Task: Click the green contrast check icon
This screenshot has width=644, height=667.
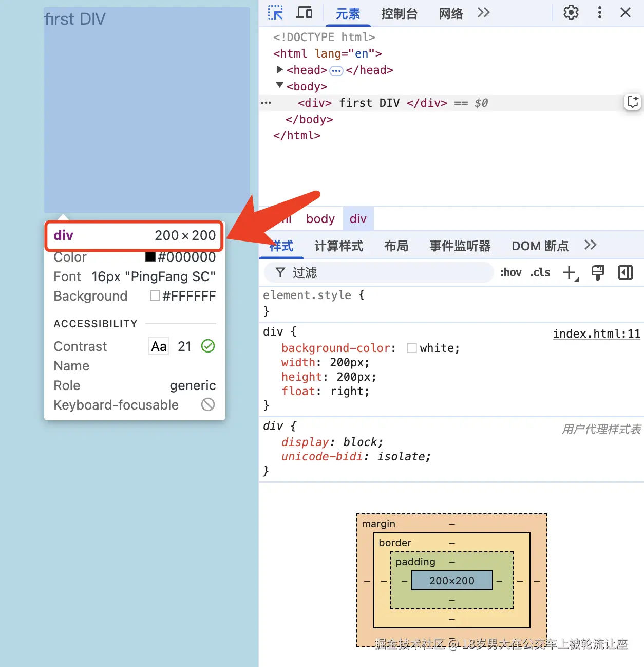Action: point(208,346)
